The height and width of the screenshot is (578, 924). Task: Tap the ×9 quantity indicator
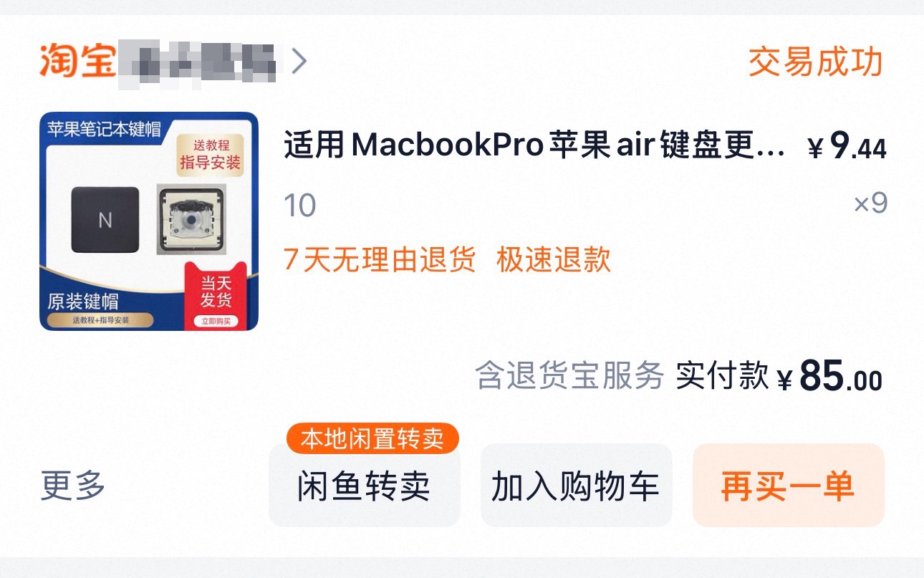click(x=870, y=205)
